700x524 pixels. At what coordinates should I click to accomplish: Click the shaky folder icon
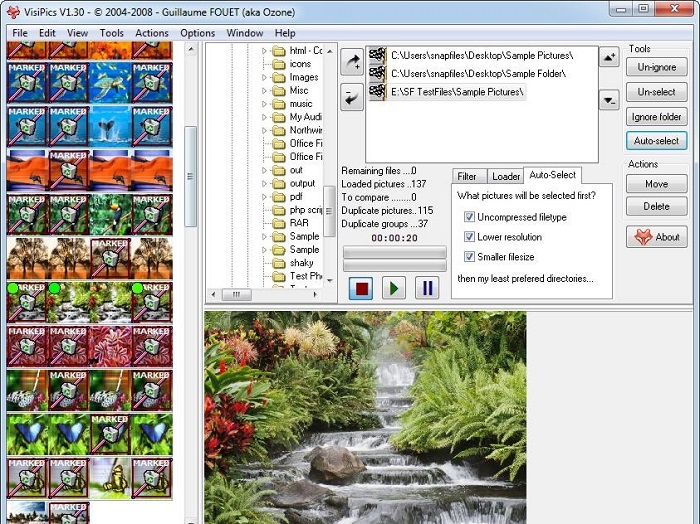click(279, 263)
